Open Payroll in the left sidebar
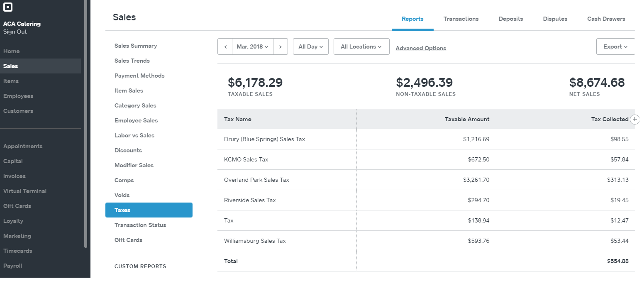 pos(12,266)
